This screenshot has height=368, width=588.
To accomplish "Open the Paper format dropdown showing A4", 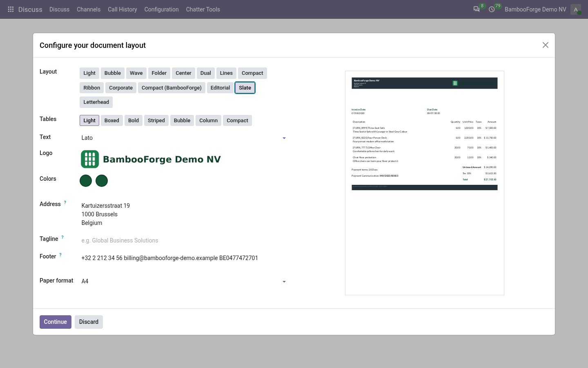I will [x=183, y=281].
